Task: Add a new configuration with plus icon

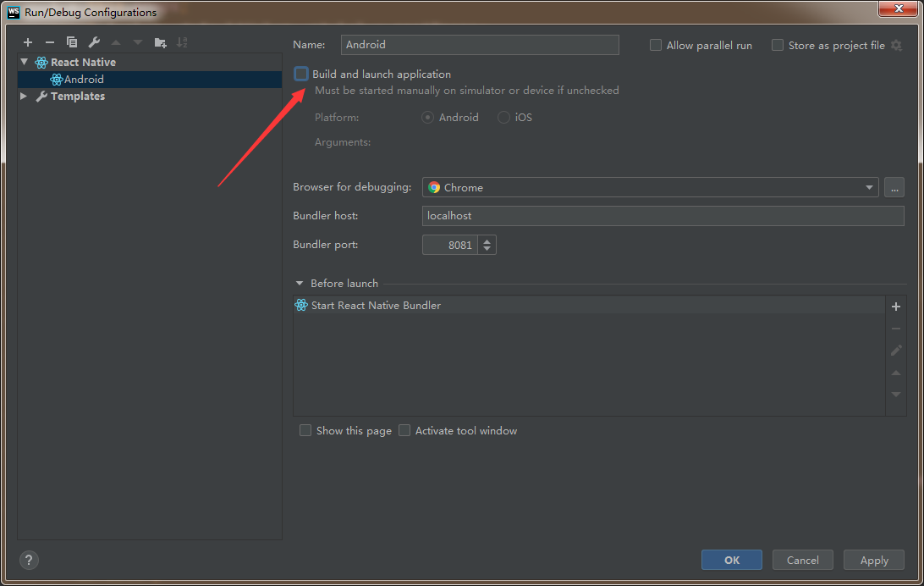Action: 28,42
